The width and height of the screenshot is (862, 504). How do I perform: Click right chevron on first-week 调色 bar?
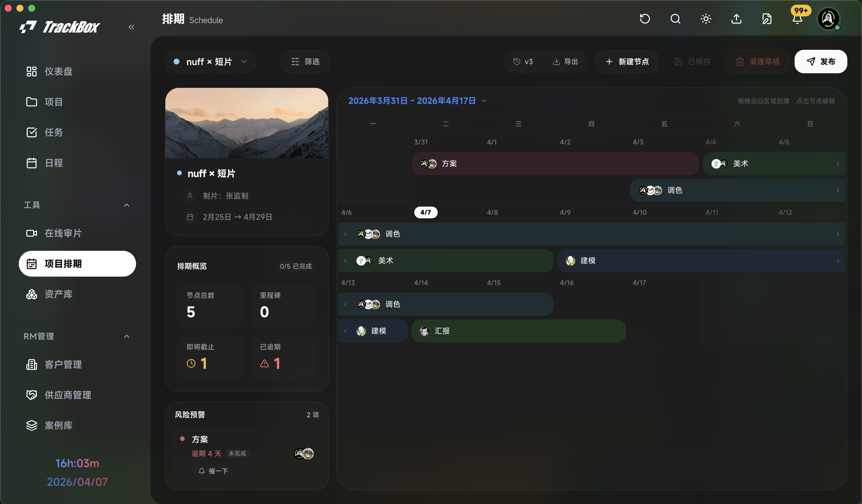tap(838, 190)
